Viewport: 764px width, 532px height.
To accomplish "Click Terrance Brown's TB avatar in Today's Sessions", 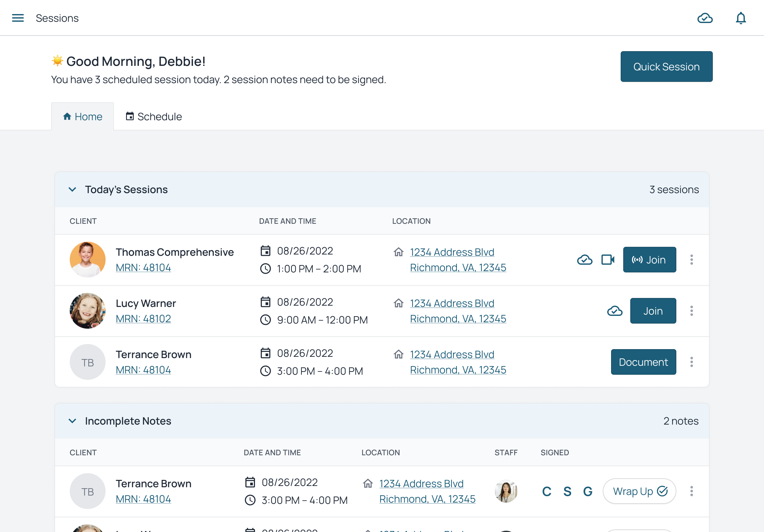I will click(x=88, y=362).
